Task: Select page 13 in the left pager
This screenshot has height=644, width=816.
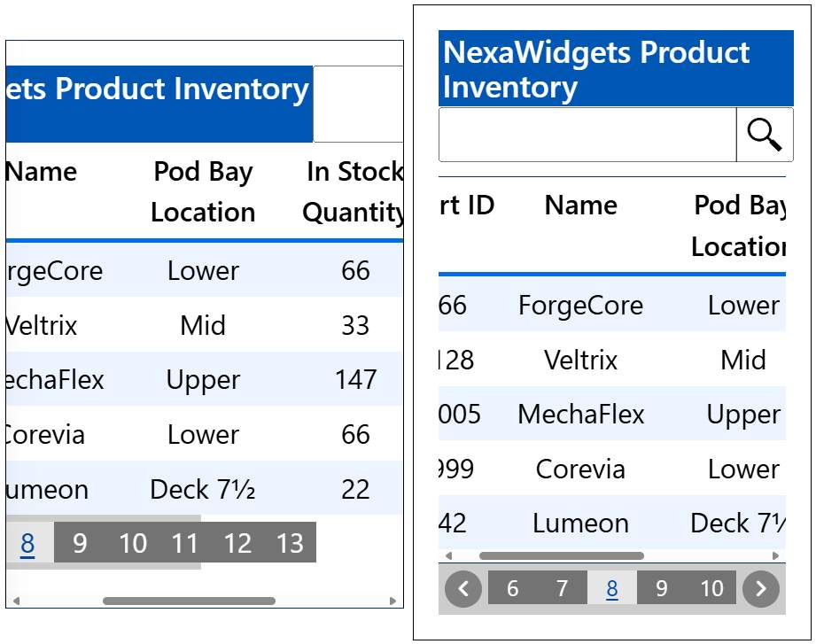Action: pos(291,542)
